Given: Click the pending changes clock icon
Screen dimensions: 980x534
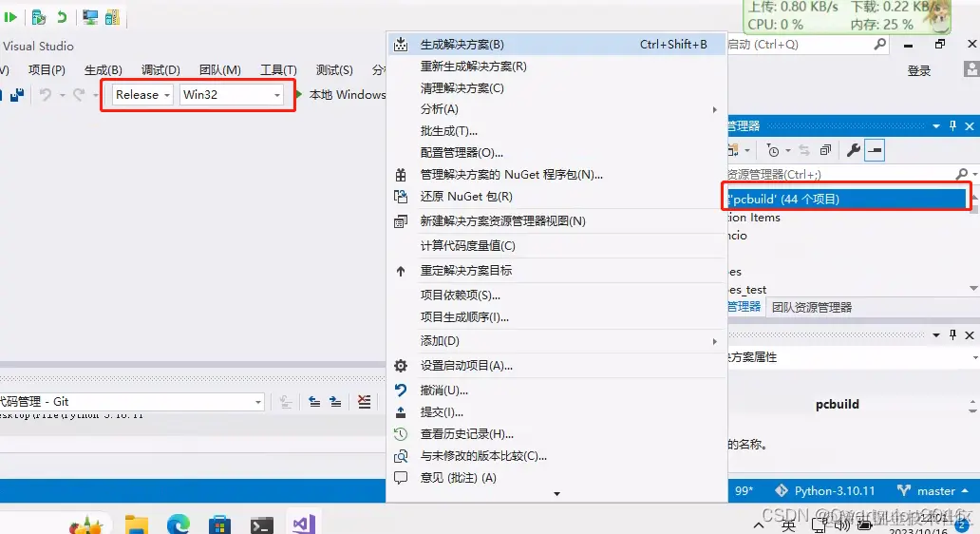Looking at the screenshot, I should [x=773, y=151].
